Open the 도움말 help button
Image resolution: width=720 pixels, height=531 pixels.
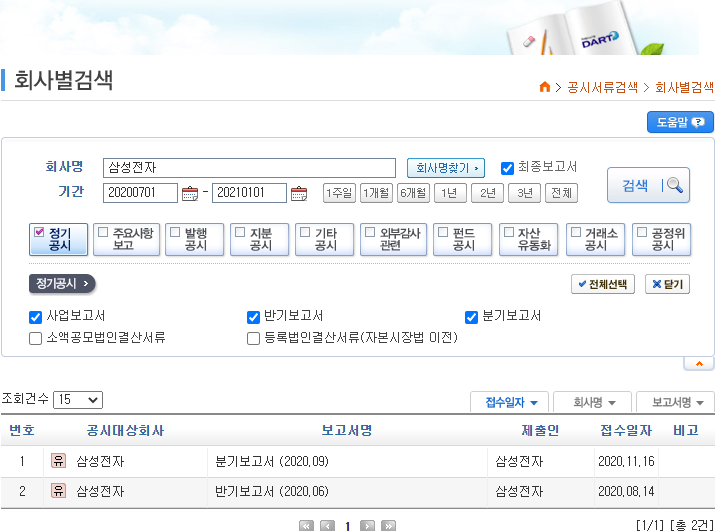(x=680, y=122)
